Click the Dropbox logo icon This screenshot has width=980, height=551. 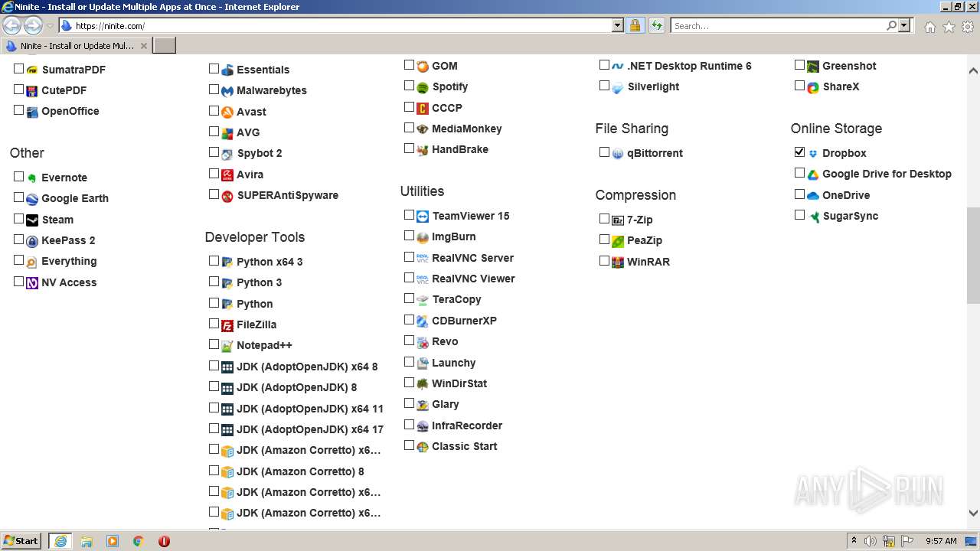[x=813, y=154]
